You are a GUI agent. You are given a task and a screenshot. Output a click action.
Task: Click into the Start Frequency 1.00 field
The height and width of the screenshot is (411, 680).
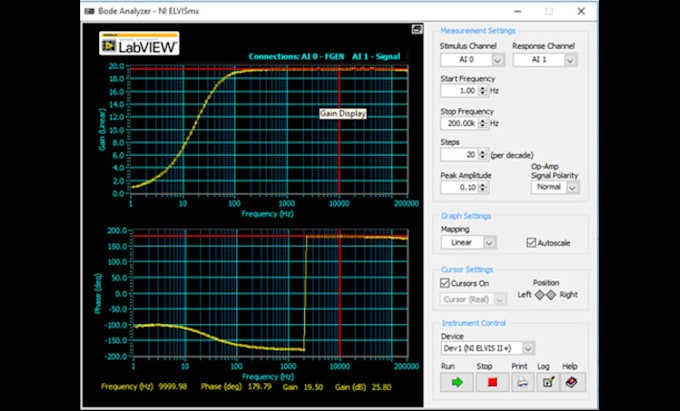coord(459,91)
